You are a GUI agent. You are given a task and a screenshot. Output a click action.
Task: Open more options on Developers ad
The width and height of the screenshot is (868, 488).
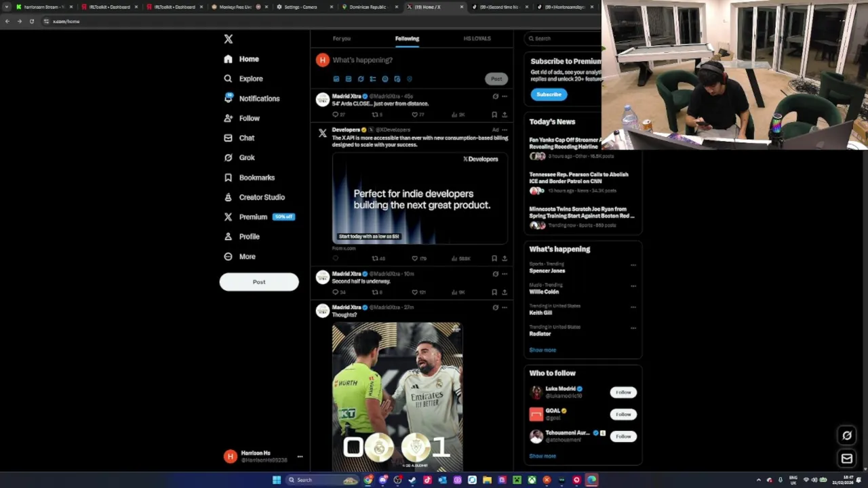tap(505, 129)
